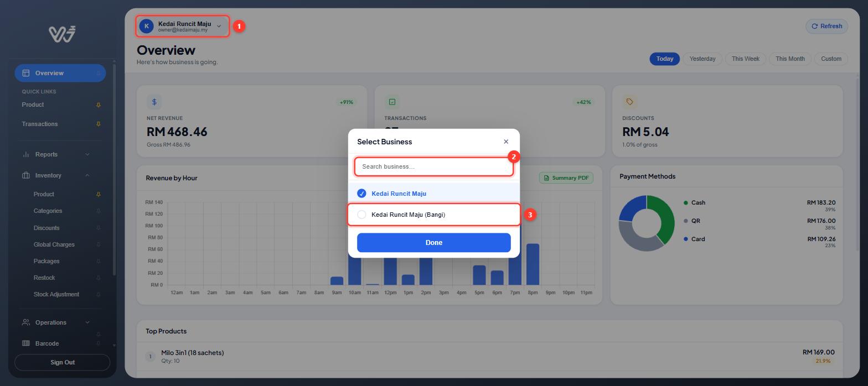Download the Summary PDF

point(566,178)
